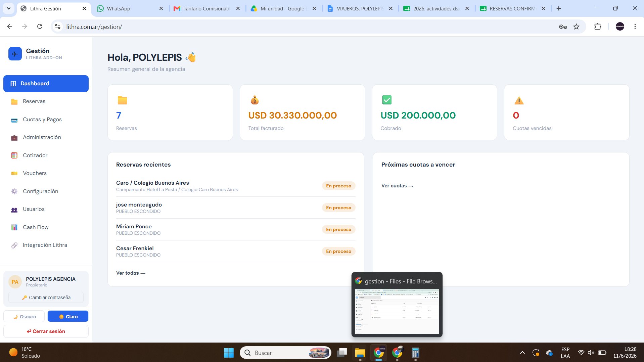Open Administración in the sidebar
This screenshot has height=362, width=644.
pyautogui.click(x=46, y=137)
